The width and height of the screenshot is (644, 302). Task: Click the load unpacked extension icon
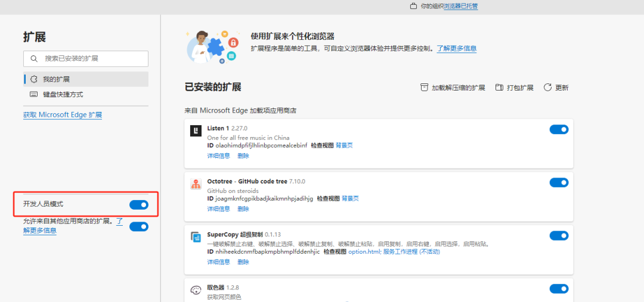[425, 88]
